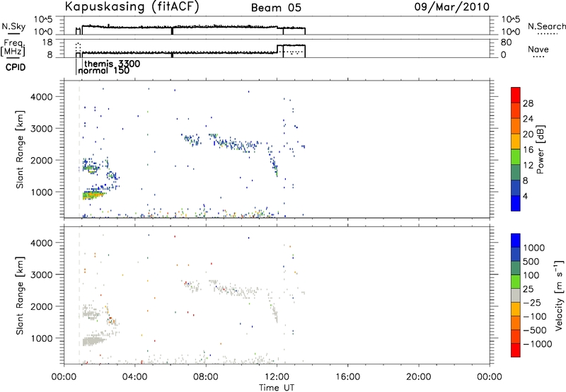Click the "28" value on the Power colorbar
The height and width of the screenshot is (392, 566).
pos(528,103)
